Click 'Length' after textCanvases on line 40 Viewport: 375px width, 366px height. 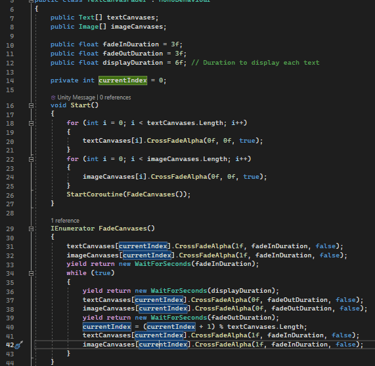[291, 327]
